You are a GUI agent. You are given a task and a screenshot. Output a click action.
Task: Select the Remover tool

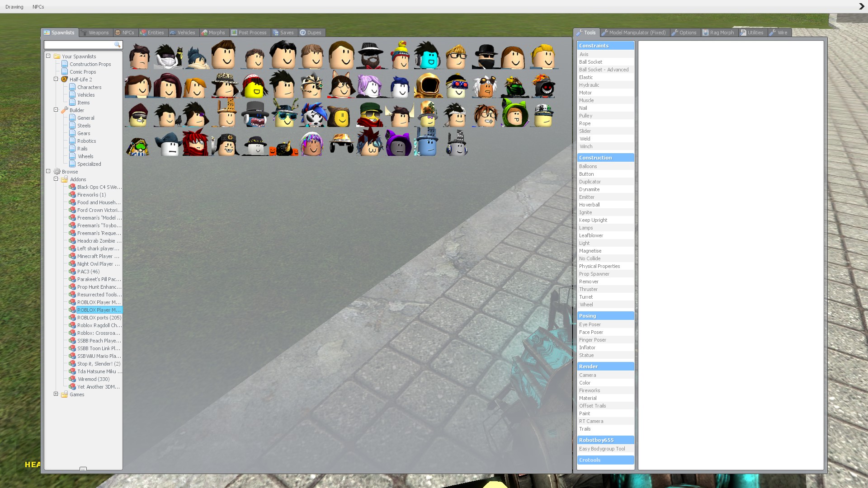pos(605,282)
